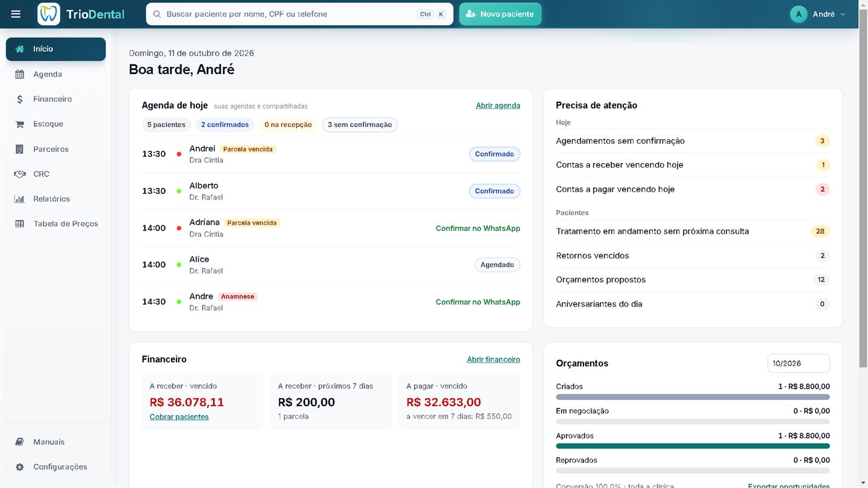Confirm Adriana via Confirmar no WhatsApp
The image size is (868, 488).
pos(478,228)
